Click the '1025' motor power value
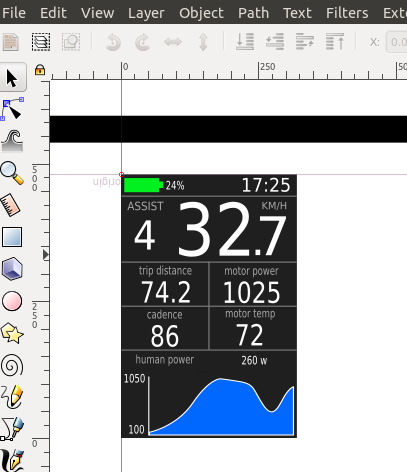 coord(252,293)
